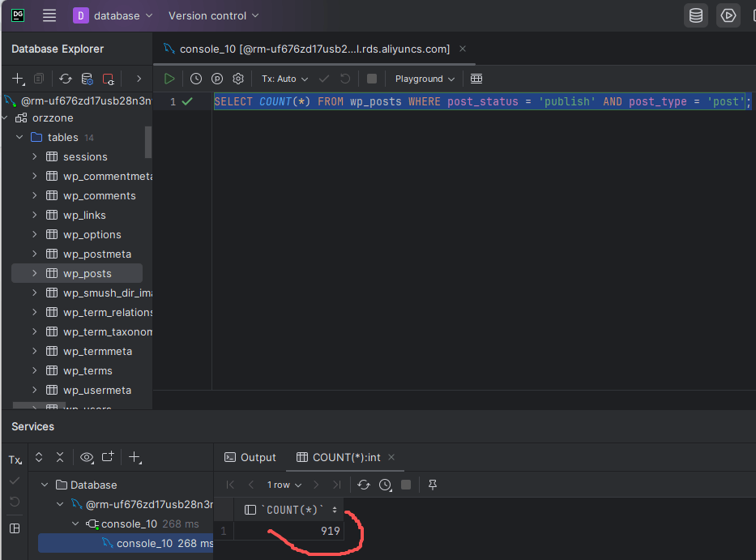Image resolution: width=756 pixels, height=560 pixels.
Task: Run the query with the green Execute icon
Action: [x=169, y=79]
